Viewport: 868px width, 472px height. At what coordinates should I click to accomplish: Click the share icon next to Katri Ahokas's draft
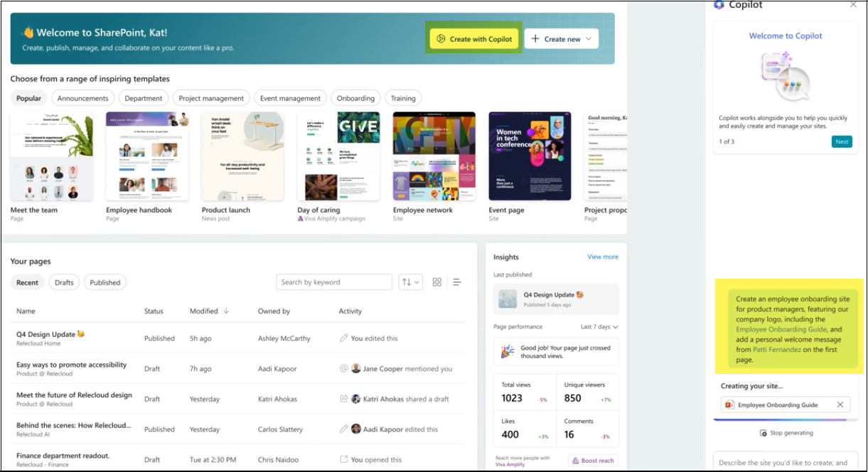[344, 399]
